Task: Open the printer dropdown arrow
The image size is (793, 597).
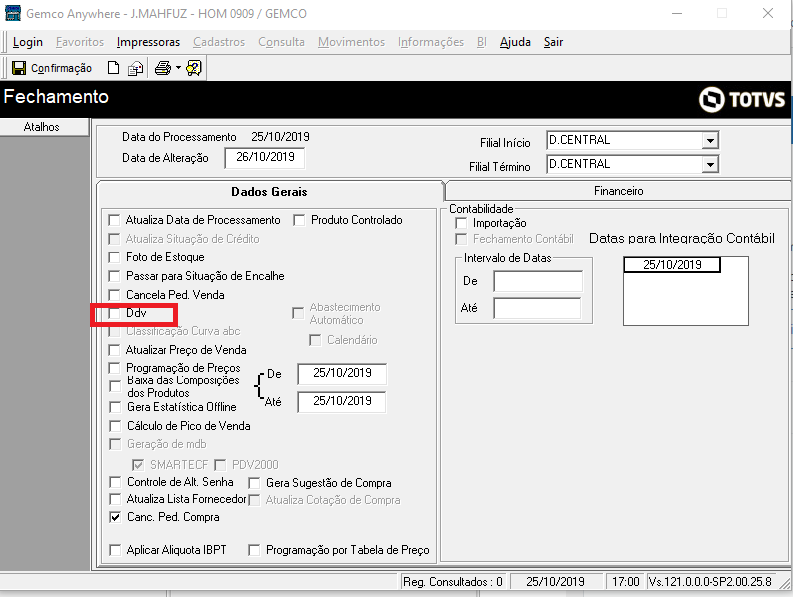Action: point(178,68)
